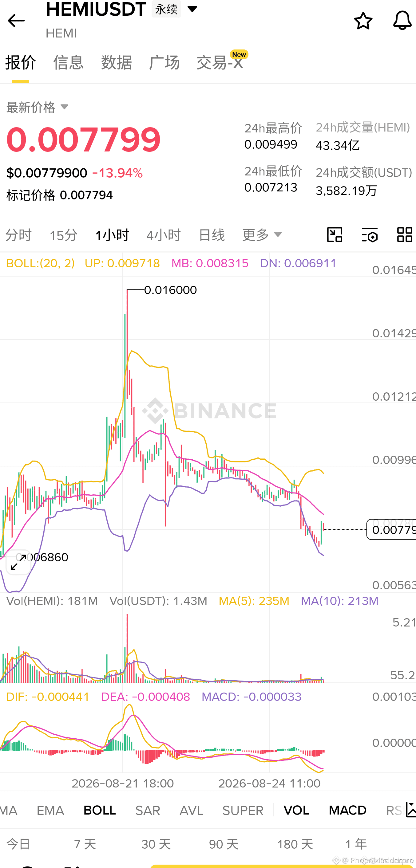Tap the back arrow icon

[x=16, y=21]
